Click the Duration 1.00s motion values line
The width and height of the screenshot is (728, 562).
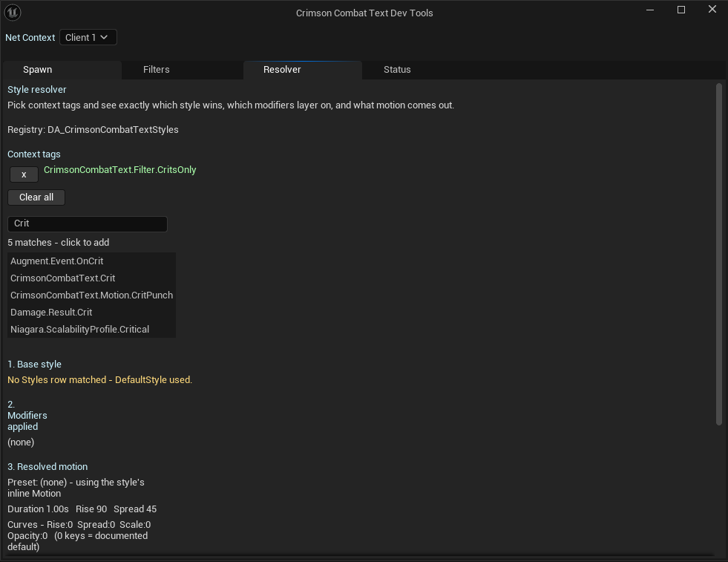(82, 509)
